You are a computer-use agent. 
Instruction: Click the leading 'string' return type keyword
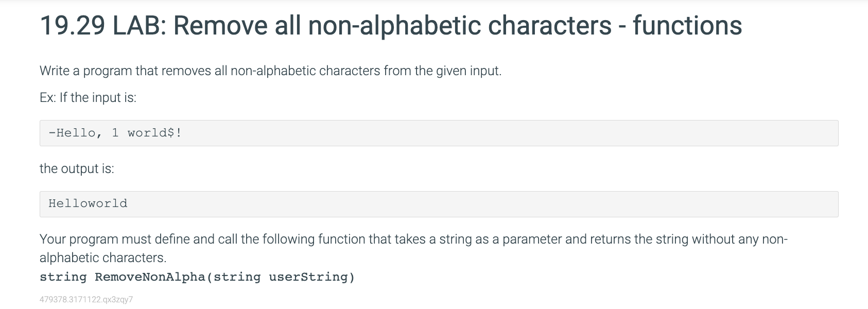[x=63, y=277]
